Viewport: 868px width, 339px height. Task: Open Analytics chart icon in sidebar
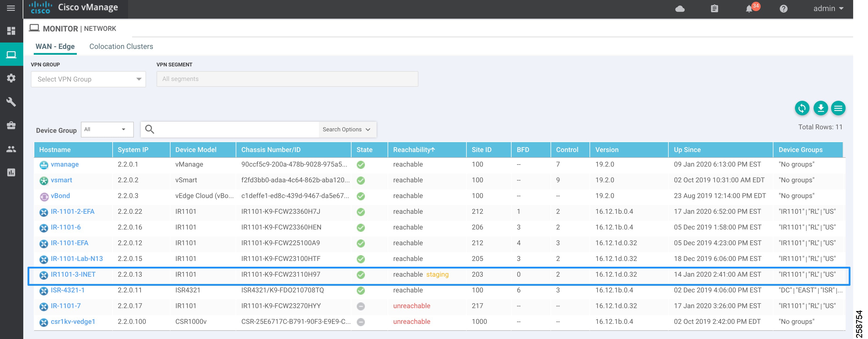click(11, 173)
